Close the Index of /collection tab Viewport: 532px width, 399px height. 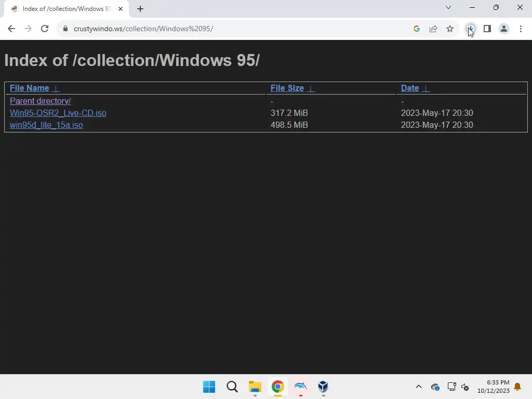(x=121, y=9)
